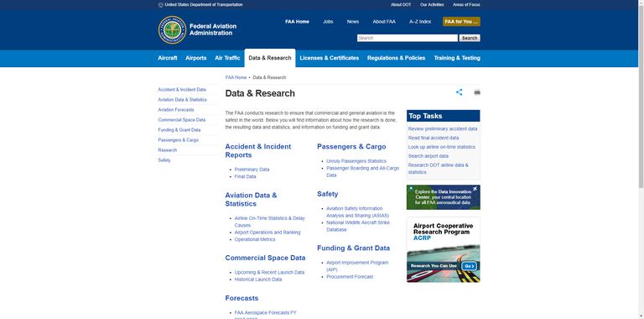Open Aviation Safety Information Analysis and Sharing link
Viewport: 644px width, 319px height.
pos(358,212)
